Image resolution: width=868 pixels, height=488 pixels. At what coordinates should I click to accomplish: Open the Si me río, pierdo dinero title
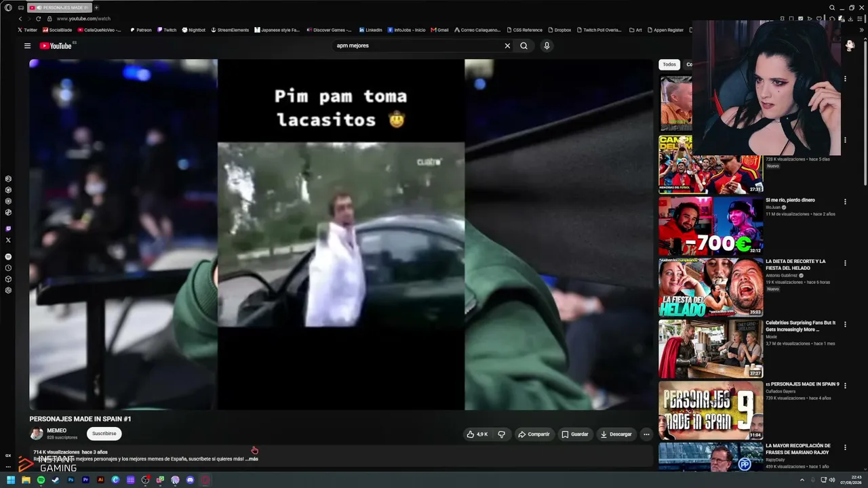pyautogui.click(x=790, y=200)
